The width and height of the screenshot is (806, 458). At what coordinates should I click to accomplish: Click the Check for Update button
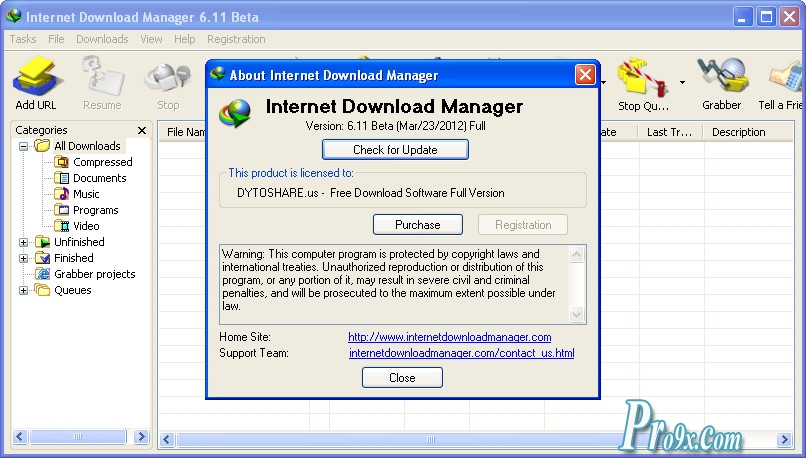[x=395, y=150]
